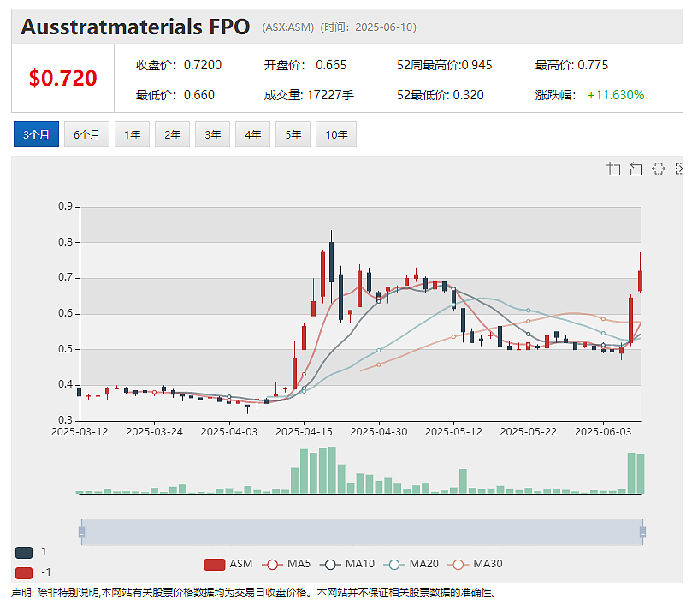This screenshot has width=692, height=616.
Task: Click the rightmost green volume bar
Action: point(641,474)
